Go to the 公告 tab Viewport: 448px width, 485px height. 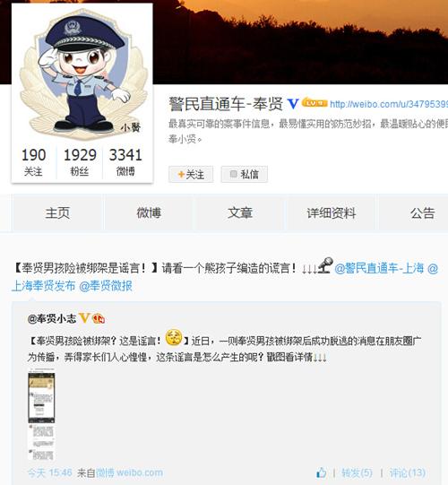[x=422, y=213]
